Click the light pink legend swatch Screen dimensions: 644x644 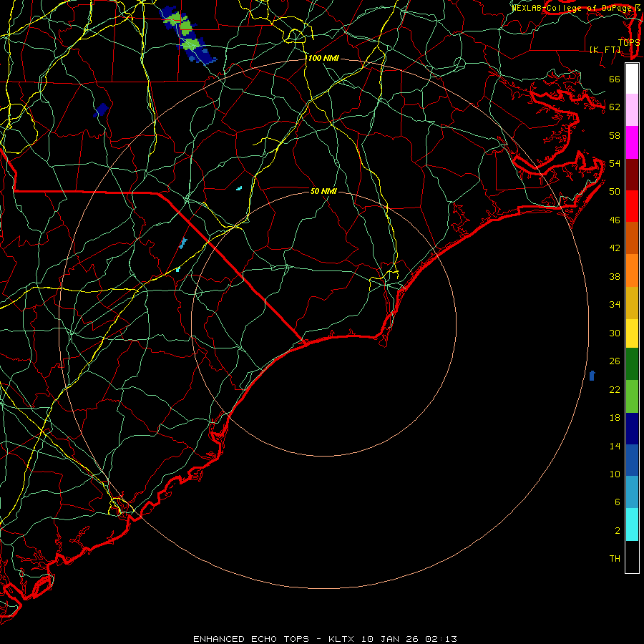[632, 109]
